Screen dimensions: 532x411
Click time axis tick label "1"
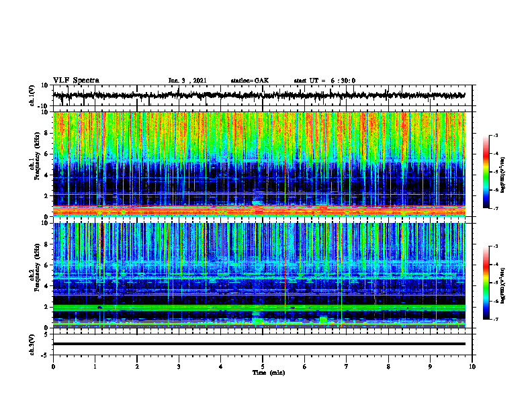click(x=95, y=367)
